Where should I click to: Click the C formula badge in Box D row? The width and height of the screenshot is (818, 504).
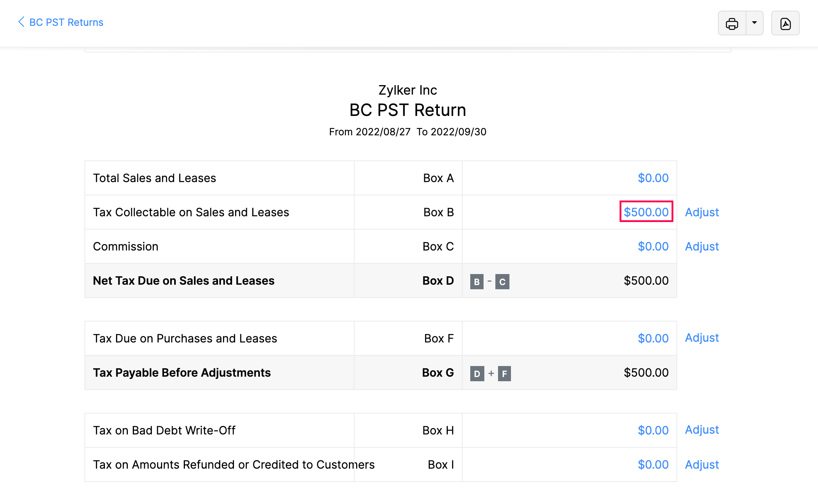pos(503,282)
